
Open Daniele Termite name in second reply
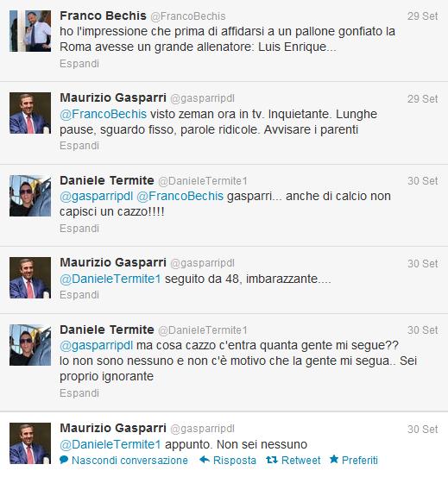tap(107, 330)
